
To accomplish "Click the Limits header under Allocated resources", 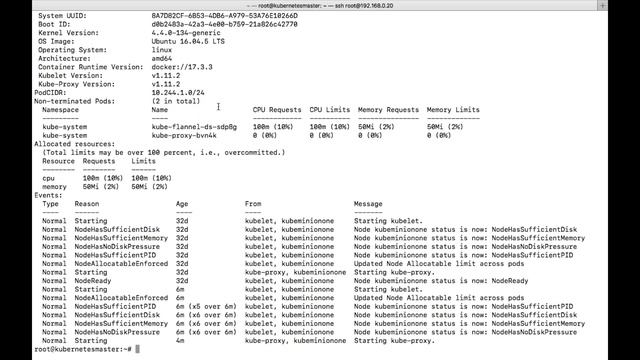I will [143, 161].
